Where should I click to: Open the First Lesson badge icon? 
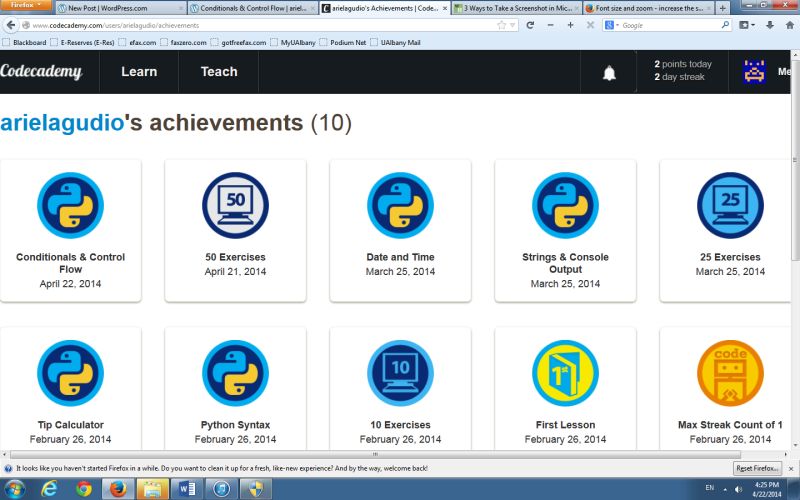(565, 373)
